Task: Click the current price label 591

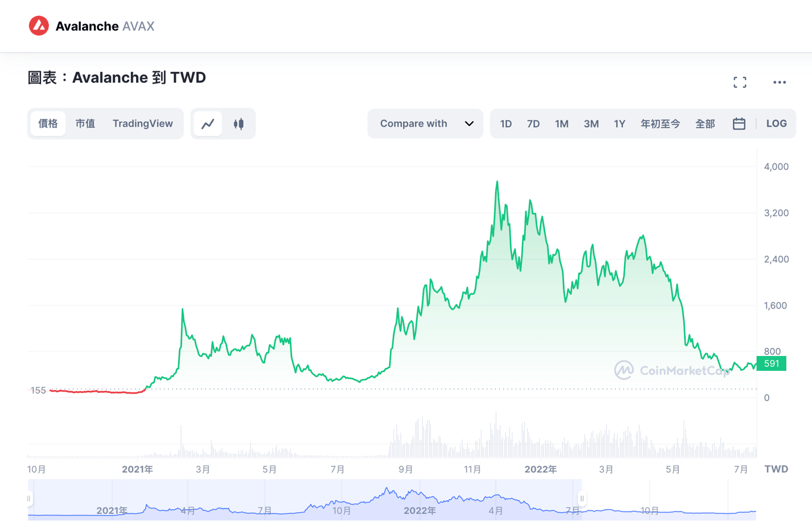Action: point(771,363)
